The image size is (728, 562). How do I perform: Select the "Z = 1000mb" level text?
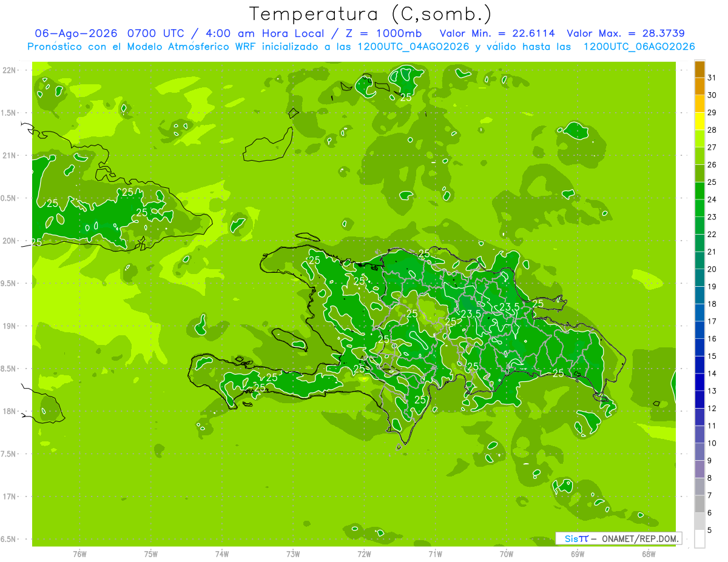385,33
